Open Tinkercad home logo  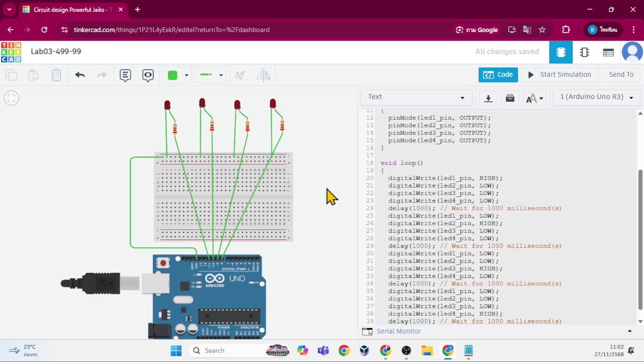pyautogui.click(x=11, y=52)
